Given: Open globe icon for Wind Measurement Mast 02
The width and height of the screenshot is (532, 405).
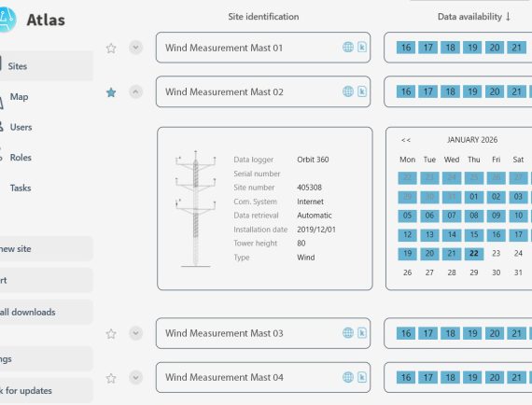Looking at the screenshot, I should pos(348,91).
